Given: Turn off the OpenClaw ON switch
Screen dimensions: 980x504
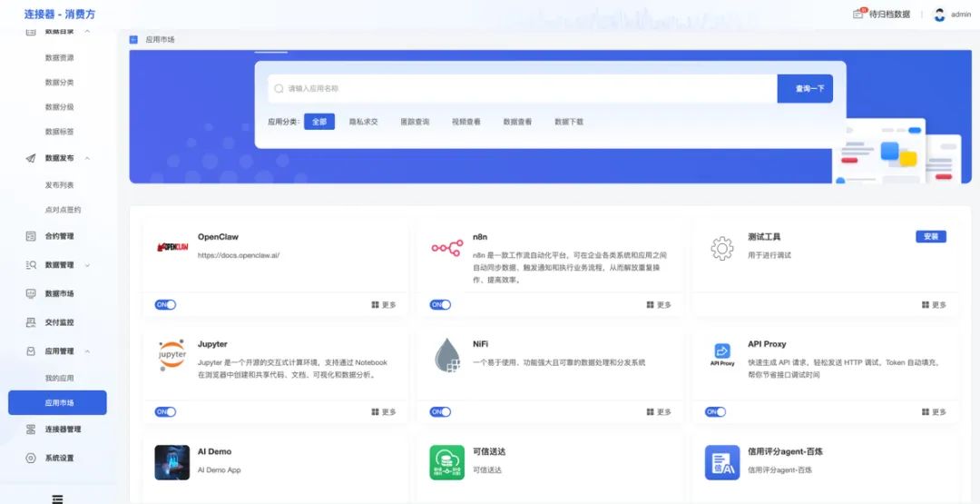Looking at the screenshot, I should point(166,305).
